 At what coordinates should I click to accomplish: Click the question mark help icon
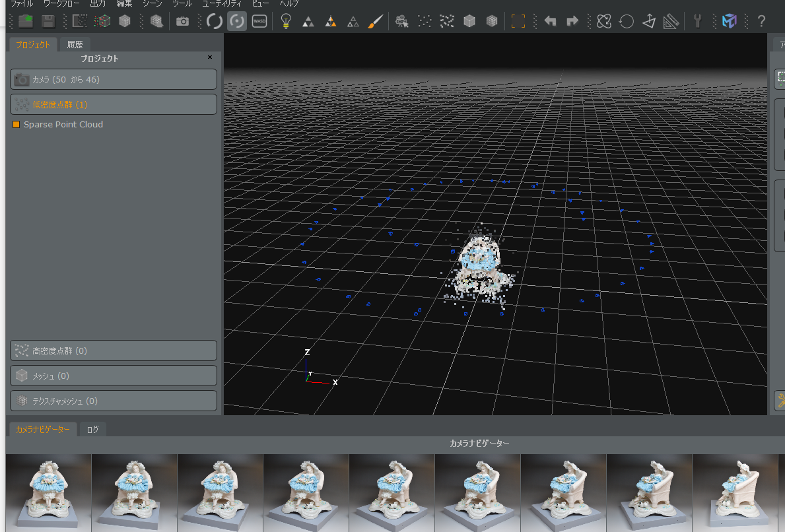tap(761, 21)
